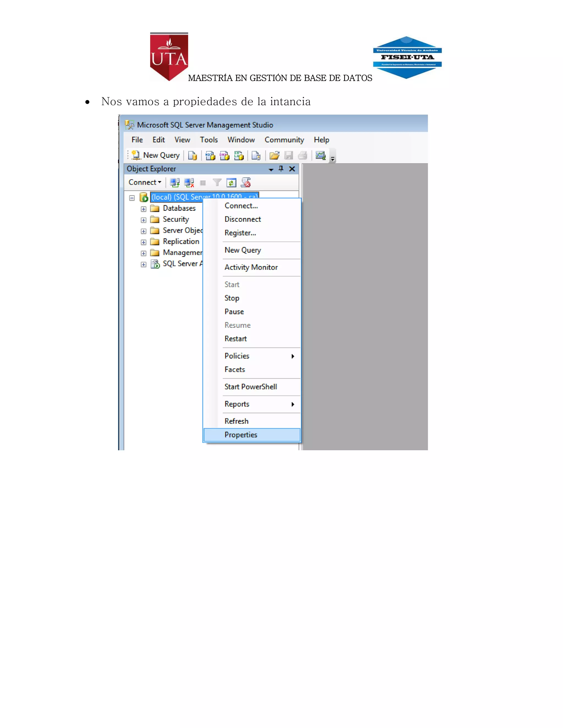The width and height of the screenshot is (563, 728).
Task: Close the Object Explorer panel
Action: tap(292, 169)
